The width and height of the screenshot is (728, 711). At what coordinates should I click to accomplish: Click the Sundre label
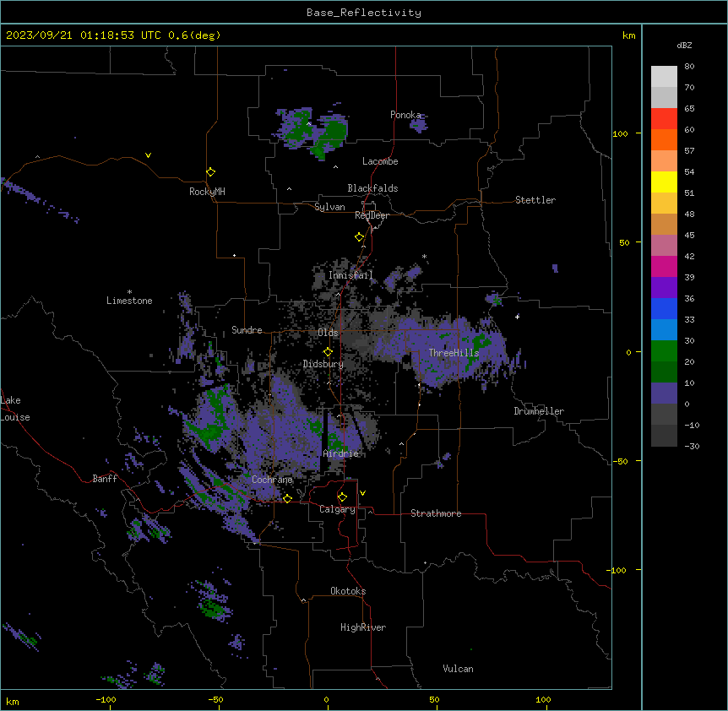coord(247,330)
